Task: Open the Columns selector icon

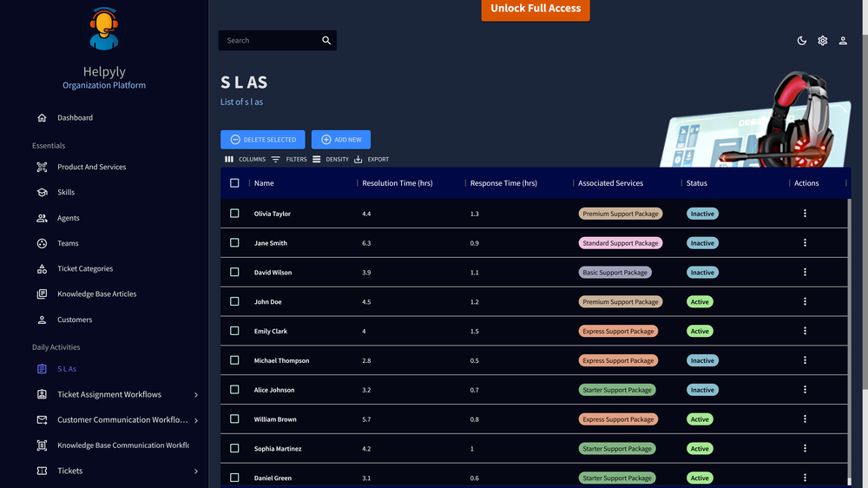Action: pyautogui.click(x=230, y=160)
